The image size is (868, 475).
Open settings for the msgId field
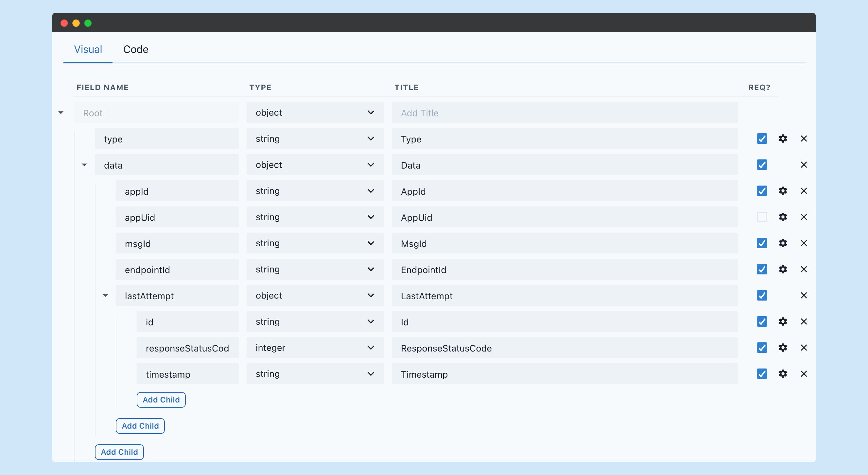click(x=783, y=243)
